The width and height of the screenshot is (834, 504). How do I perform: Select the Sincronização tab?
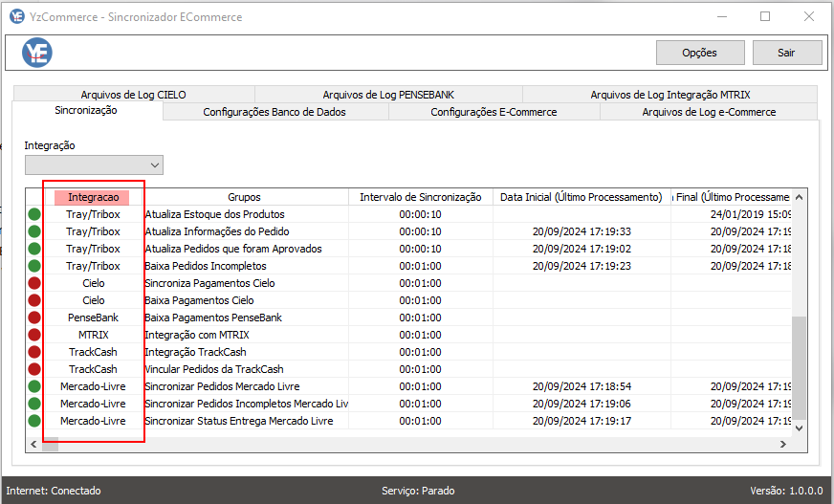[86, 111]
